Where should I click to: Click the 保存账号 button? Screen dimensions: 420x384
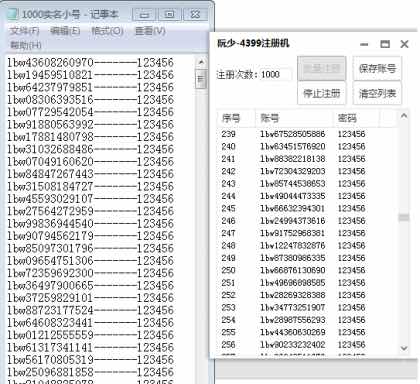(377, 69)
